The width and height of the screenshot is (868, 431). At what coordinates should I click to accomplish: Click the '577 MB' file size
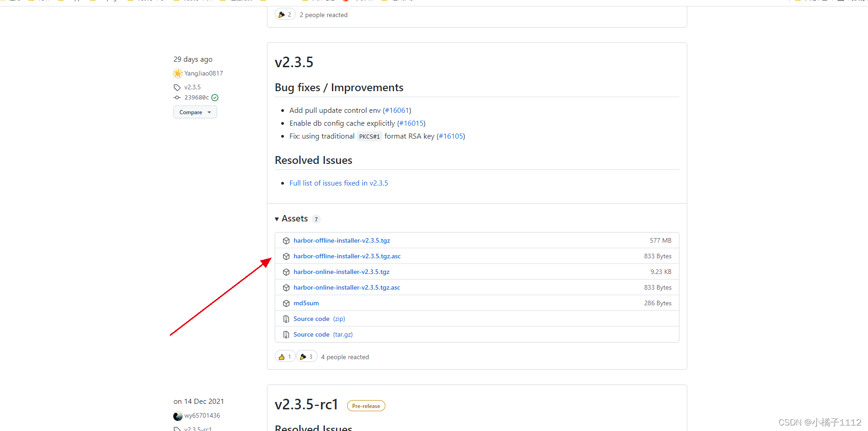point(661,241)
